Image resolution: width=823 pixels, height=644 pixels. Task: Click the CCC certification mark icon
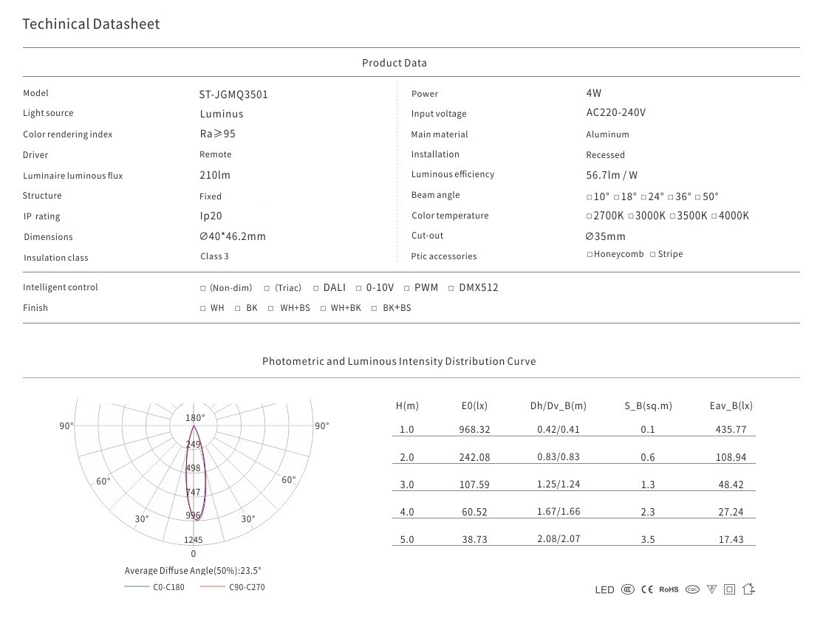point(628,589)
